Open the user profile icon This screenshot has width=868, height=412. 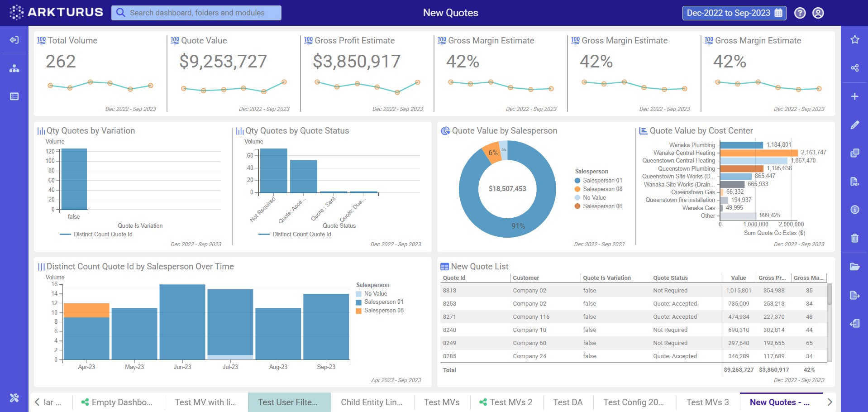[x=818, y=13]
